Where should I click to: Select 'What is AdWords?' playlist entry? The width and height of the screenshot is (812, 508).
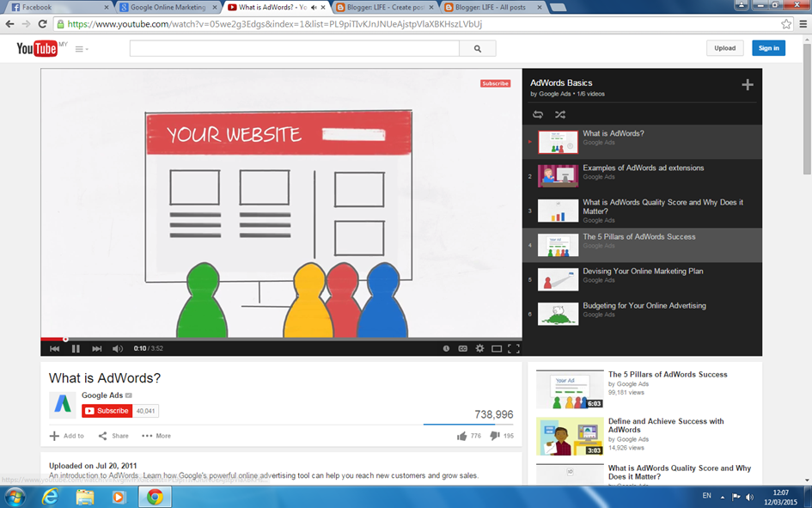[642, 142]
